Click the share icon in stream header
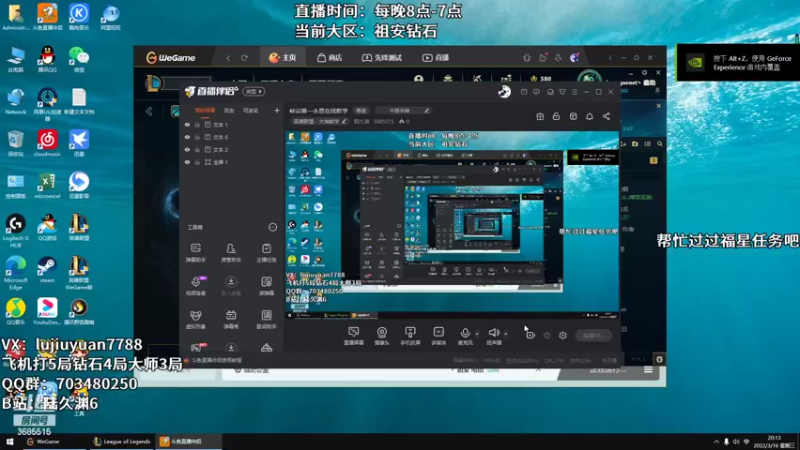Screen dimensions: 800x450 [606, 116]
